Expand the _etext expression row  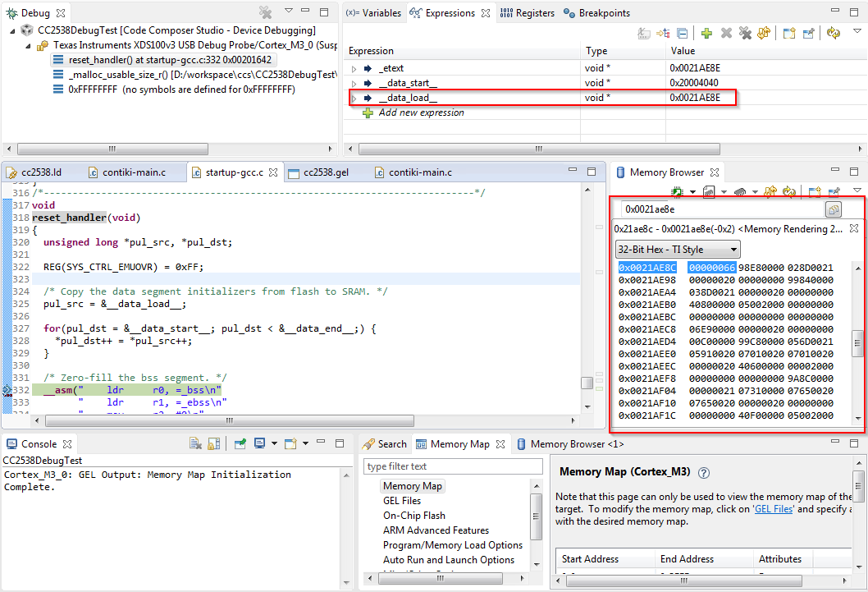354,69
